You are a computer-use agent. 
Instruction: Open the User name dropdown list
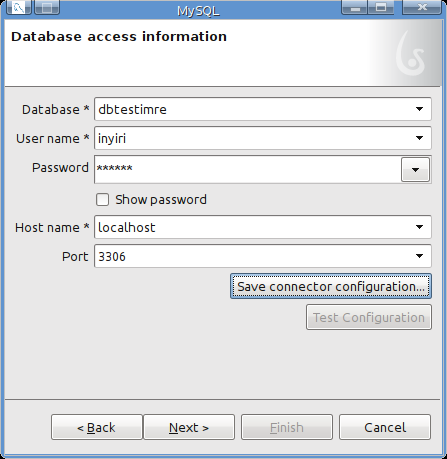coord(419,138)
